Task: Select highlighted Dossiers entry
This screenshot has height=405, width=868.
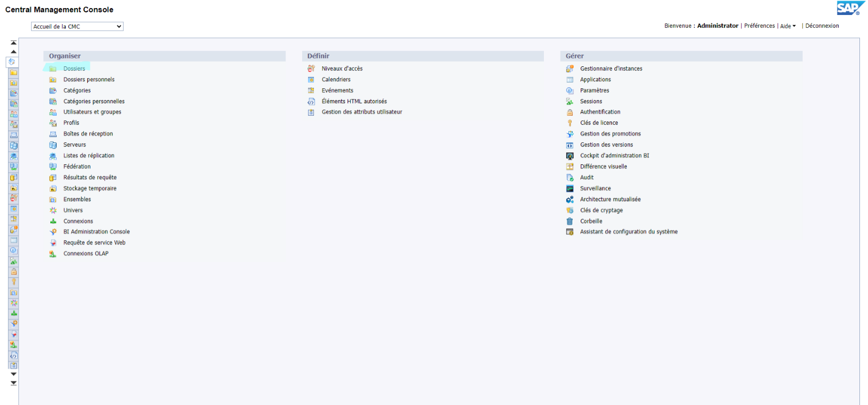Action: tap(74, 68)
